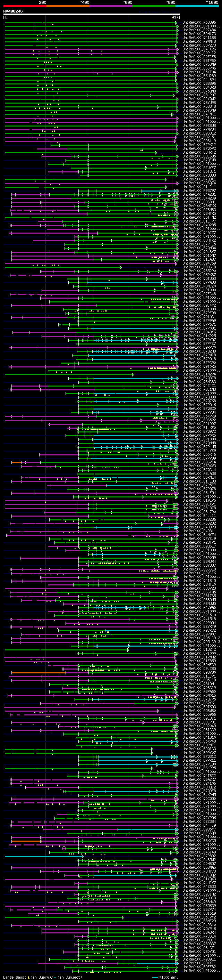The image size is (222, 980).
Task: Click UniRef100_B6TP60 hit name
Action: (199, 60)
